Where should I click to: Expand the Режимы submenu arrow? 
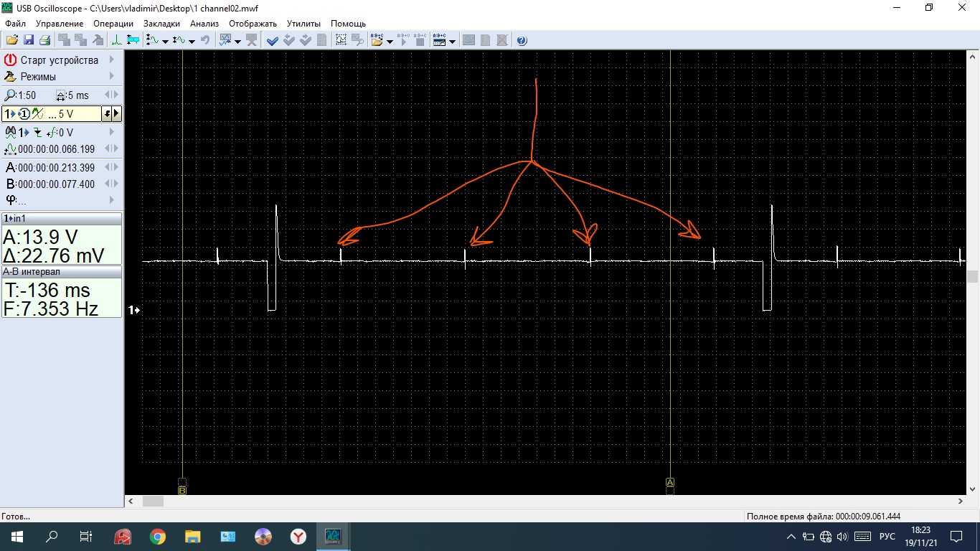(112, 77)
